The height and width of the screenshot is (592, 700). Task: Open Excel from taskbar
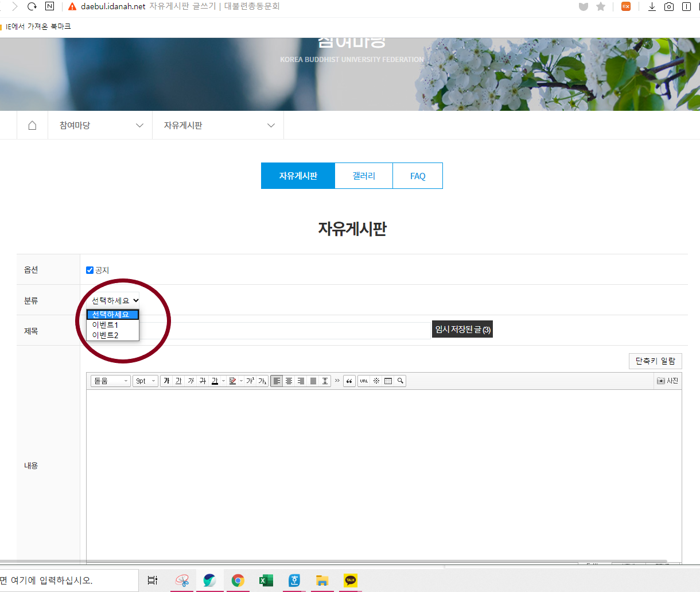coord(266,581)
